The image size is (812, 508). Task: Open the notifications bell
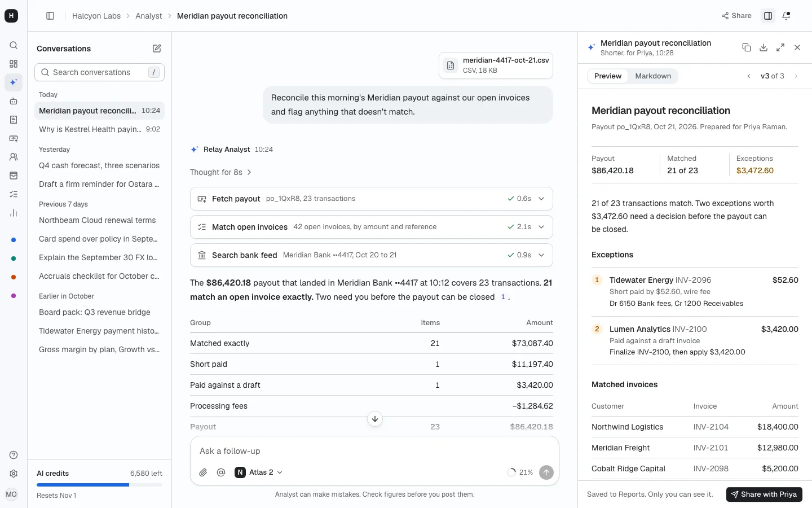(786, 16)
